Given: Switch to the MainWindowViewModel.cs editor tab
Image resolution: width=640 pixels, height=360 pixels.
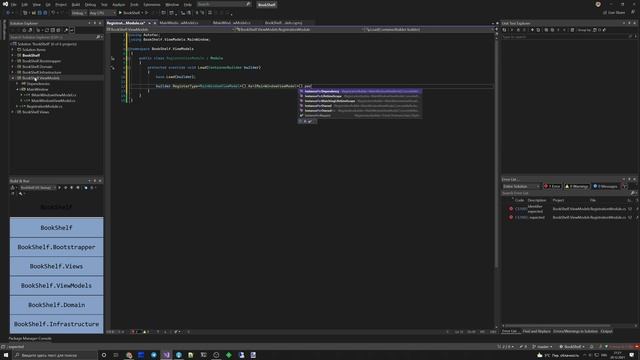Looking at the screenshot, I should pos(179,23).
